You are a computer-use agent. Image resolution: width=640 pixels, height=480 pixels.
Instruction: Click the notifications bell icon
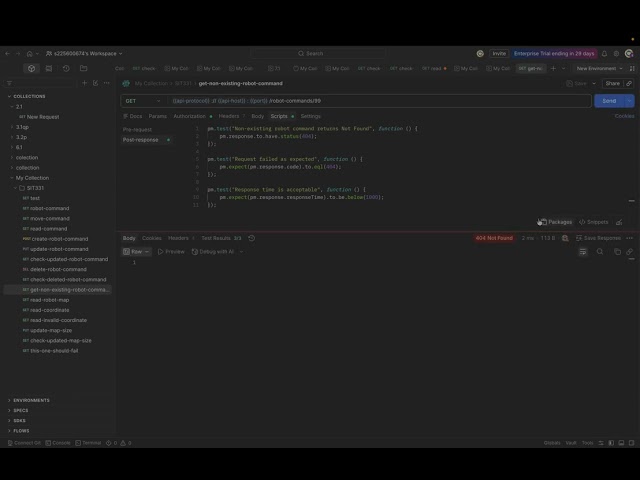(x=604, y=53)
